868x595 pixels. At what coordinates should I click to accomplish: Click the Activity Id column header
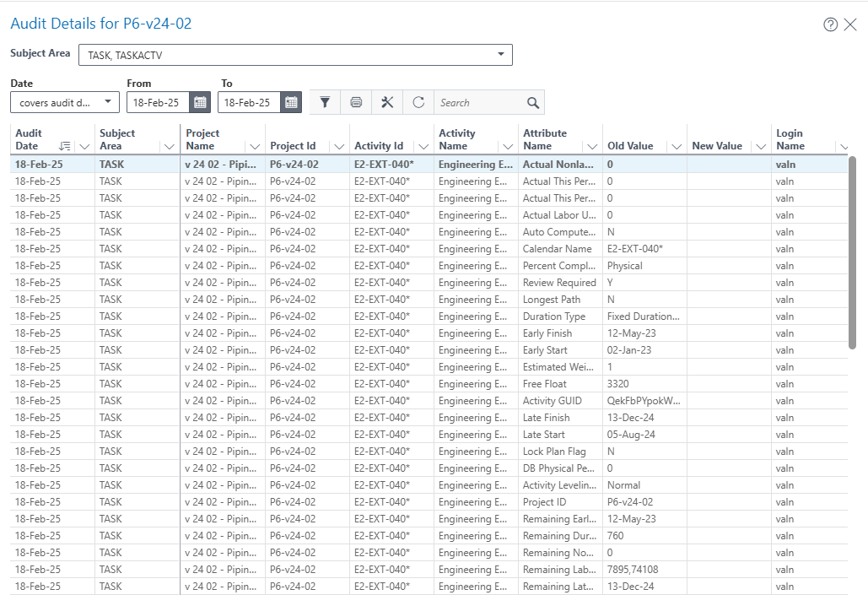(379, 146)
